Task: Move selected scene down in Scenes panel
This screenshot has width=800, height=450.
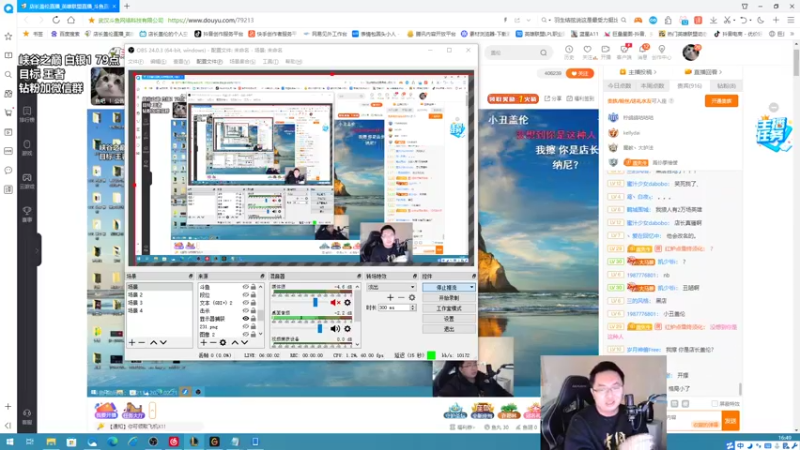Action: (x=163, y=342)
